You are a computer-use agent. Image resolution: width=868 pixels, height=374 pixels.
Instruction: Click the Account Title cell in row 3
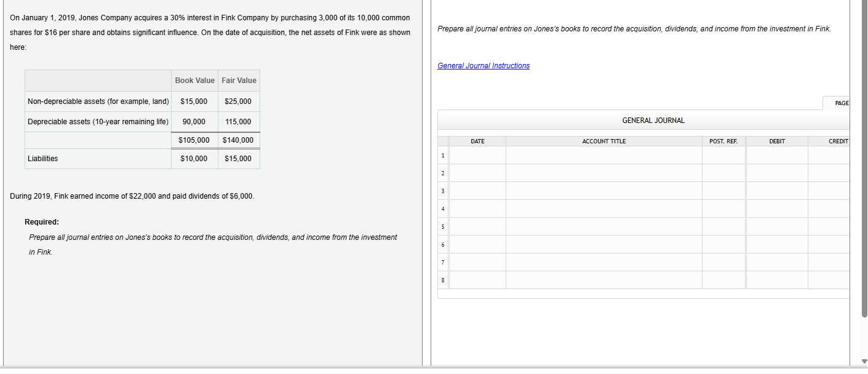point(603,191)
